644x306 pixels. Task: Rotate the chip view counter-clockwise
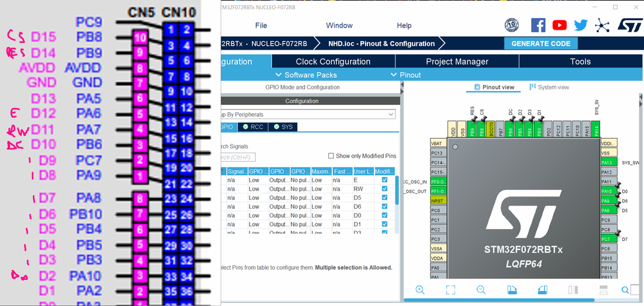[543, 290]
